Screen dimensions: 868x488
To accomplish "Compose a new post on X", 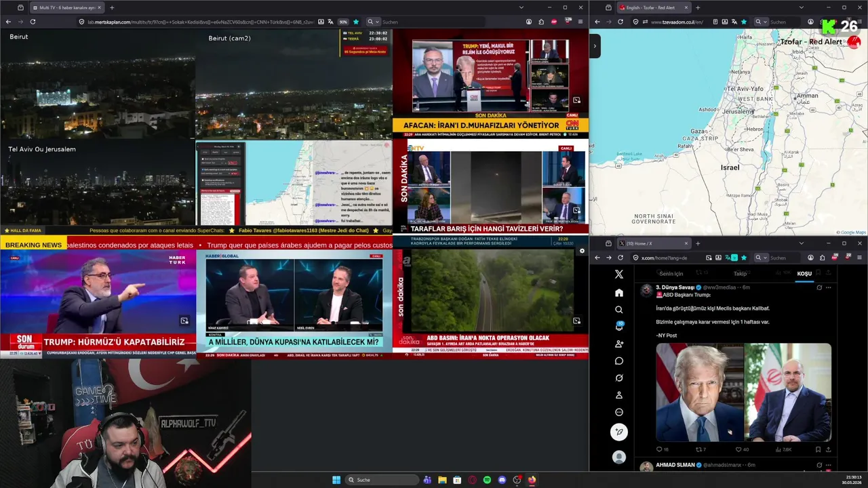I will pos(618,432).
